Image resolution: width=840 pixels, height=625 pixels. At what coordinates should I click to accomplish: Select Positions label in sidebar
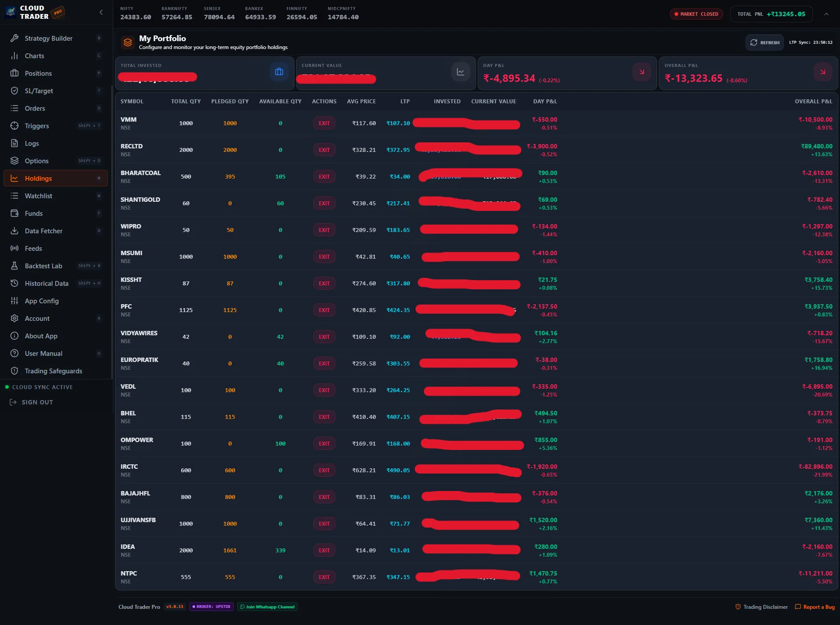click(38, 73)
